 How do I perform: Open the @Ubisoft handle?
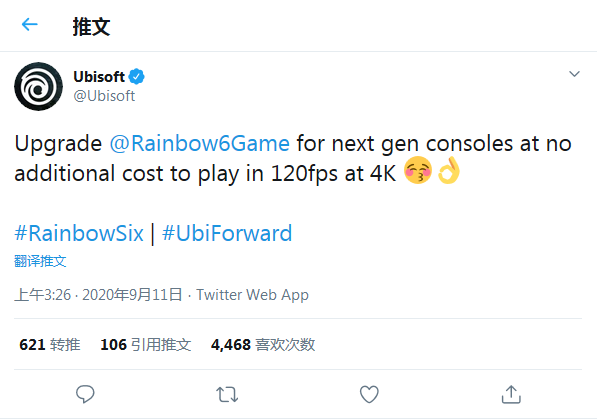(104, 96)
